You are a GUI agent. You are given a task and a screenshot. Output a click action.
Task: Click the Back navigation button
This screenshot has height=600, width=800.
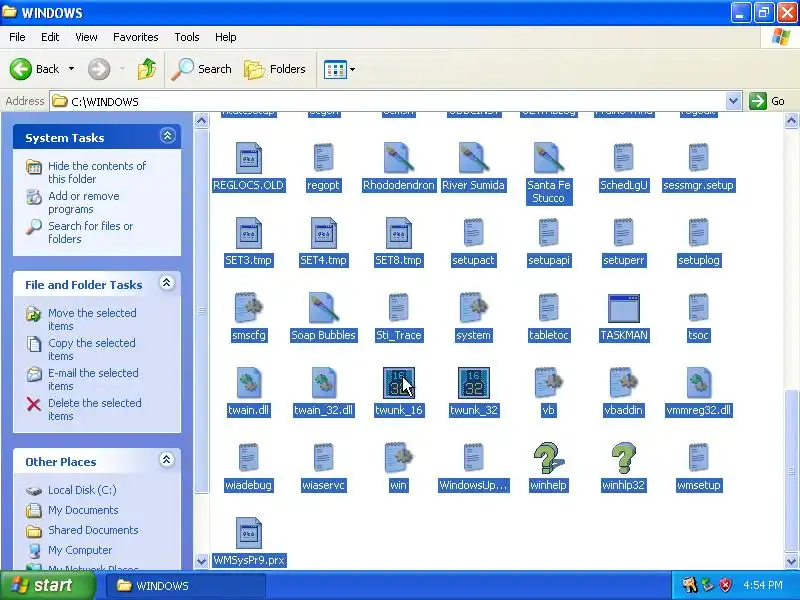pyautogui.click(x=35, y=69)
